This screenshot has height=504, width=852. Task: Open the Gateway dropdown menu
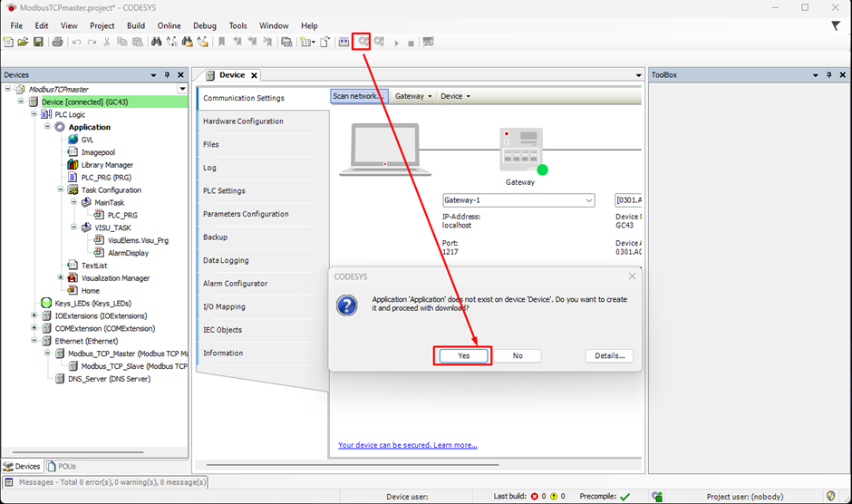tap(413, 96)
